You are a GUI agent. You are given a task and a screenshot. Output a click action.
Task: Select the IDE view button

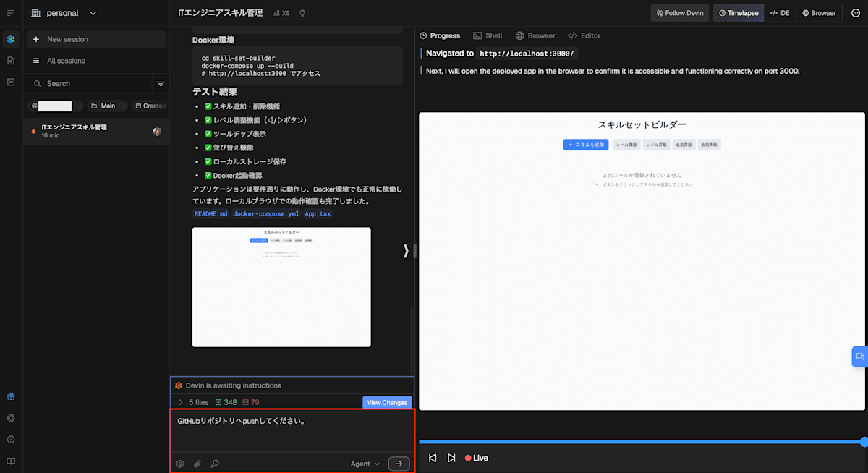click(780, 13)
